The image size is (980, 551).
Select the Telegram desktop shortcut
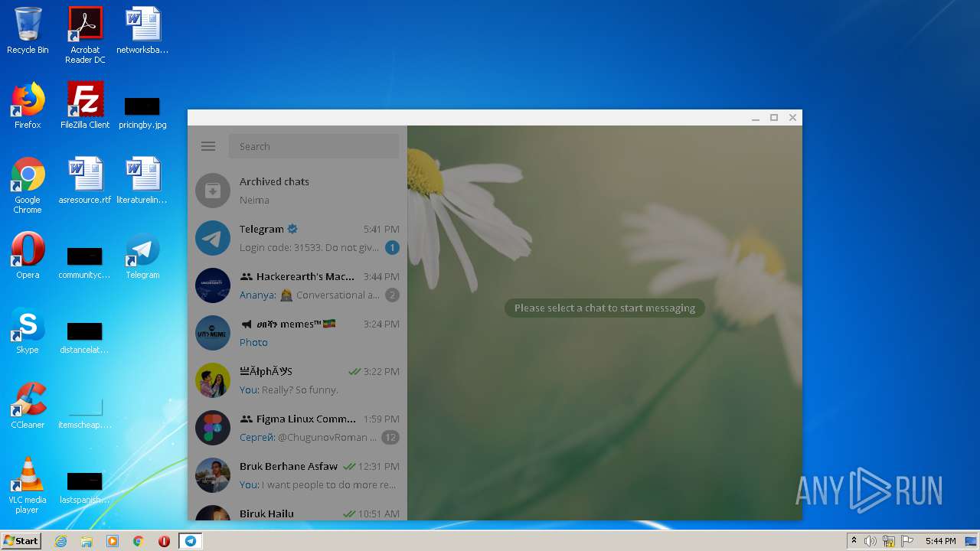coord(142,256)
